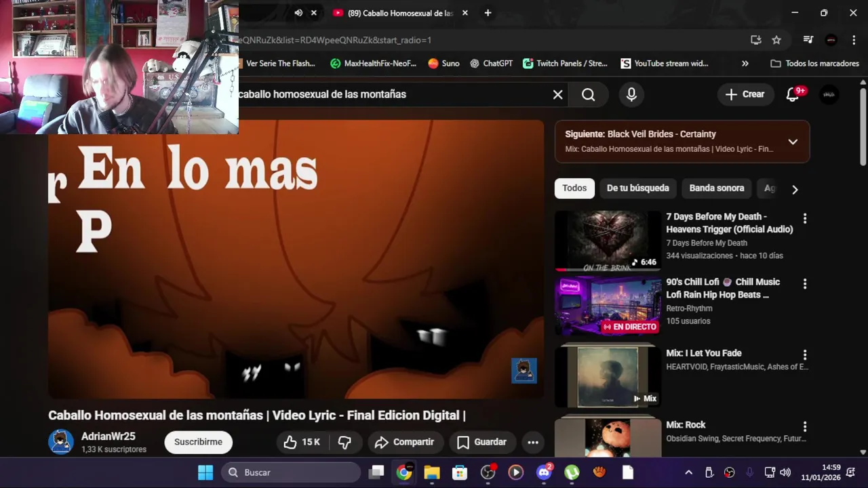Click the Guardar save button
The height and width of the screenshot is (488, 868).
click(x=481, y=442)
